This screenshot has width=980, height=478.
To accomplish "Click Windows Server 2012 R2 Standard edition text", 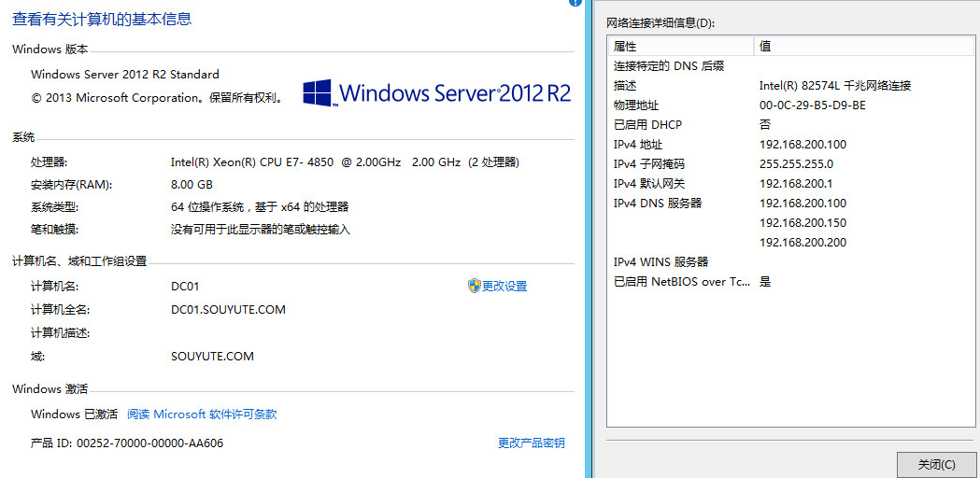I will coord(125,75).
